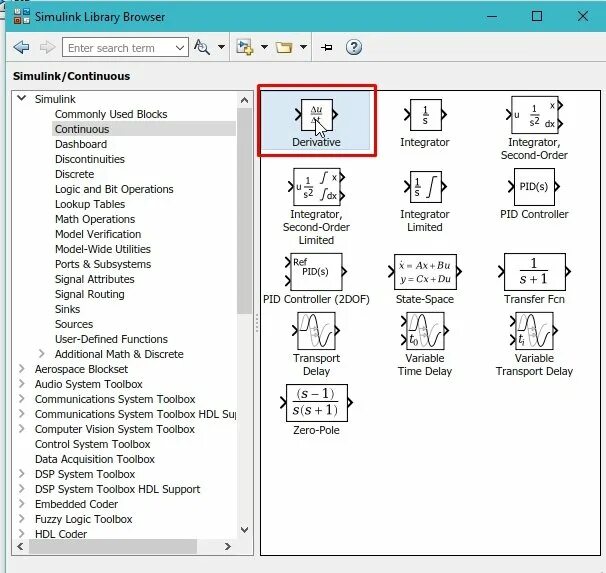The height and width of the screenshot is (573, 606).
Task: Expand the Audio System Toolbox node
Action: pyautogui.click(x=22, y=384)
